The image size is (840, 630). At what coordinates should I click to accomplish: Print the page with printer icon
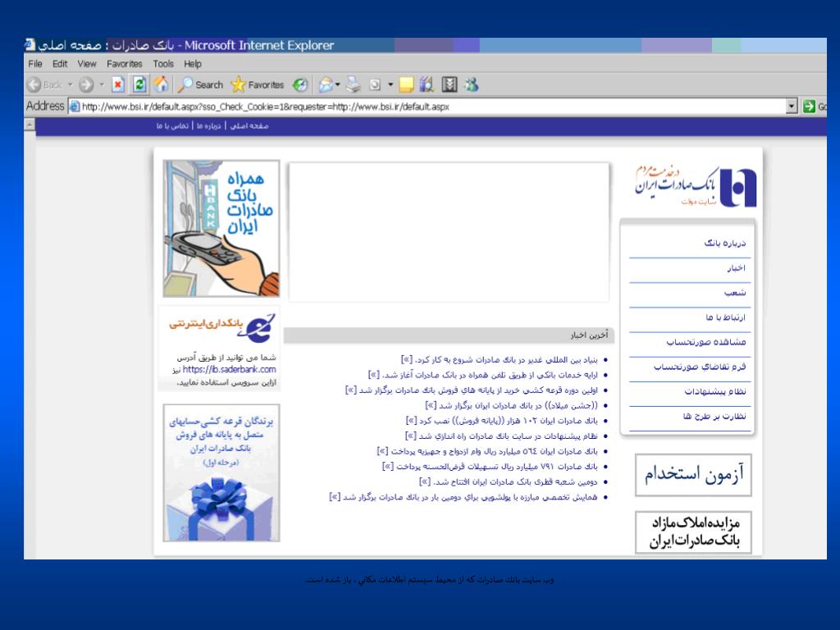[353, 84]
